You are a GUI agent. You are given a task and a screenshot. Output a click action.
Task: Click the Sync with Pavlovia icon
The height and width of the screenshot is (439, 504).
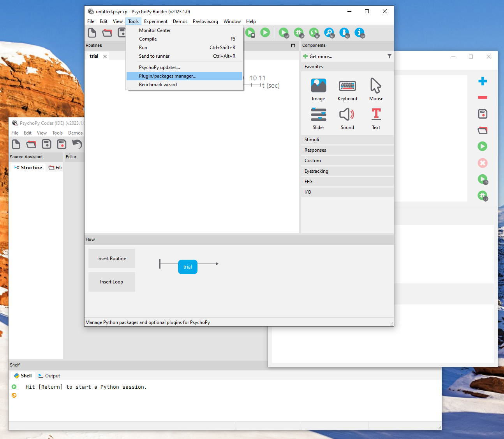(314, 33)
